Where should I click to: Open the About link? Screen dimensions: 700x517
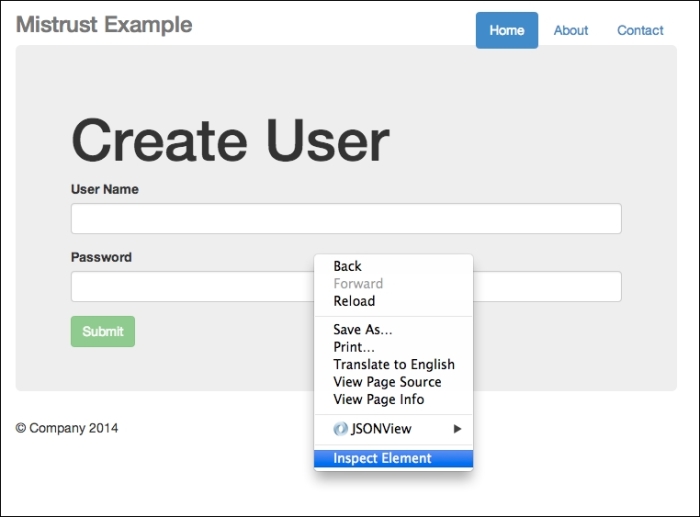pos(571,30)
